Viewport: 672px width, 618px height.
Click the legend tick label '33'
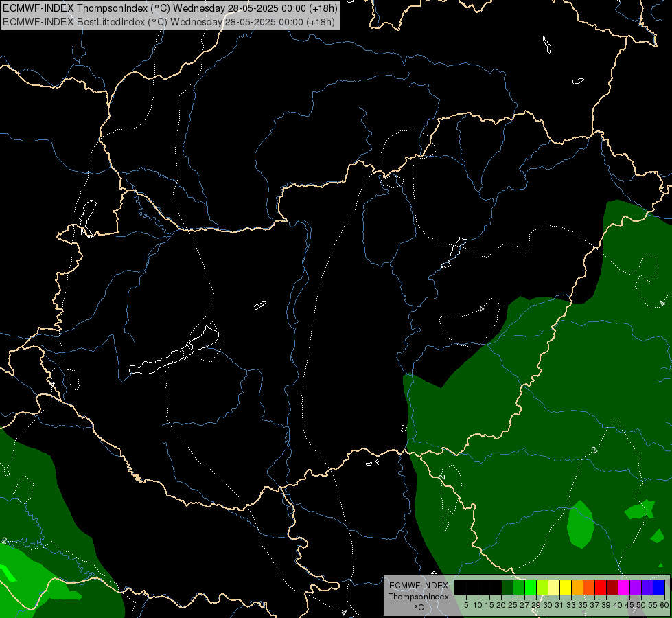pyautogui.click(x=571, y=605)
